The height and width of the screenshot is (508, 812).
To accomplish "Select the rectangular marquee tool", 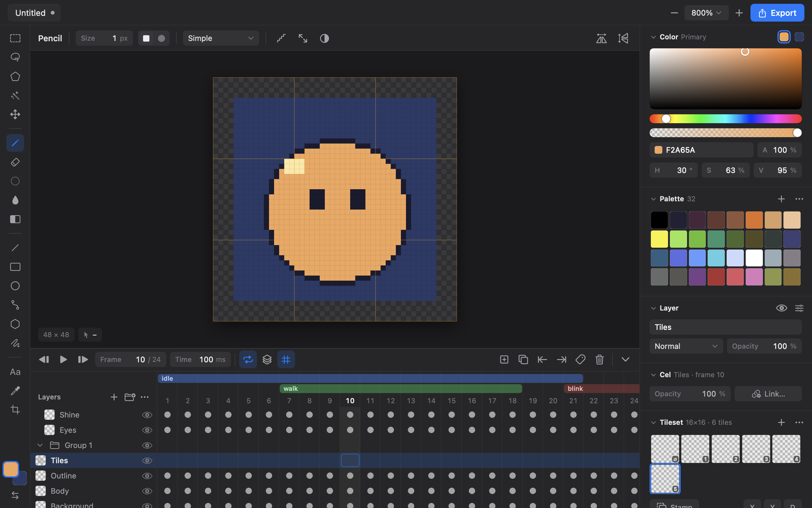I will 15,38.
